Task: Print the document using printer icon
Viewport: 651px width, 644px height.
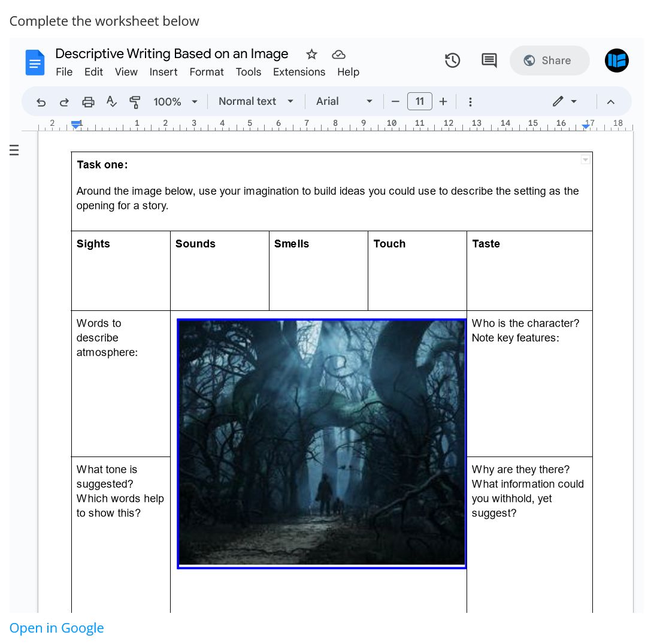Action: [x=88, y=102]
